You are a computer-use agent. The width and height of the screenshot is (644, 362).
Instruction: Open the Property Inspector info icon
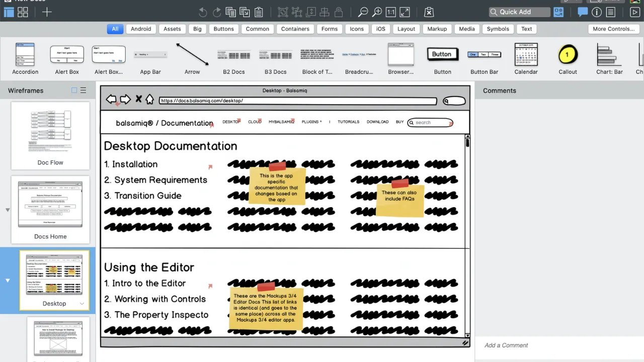(x=597, y=12)
